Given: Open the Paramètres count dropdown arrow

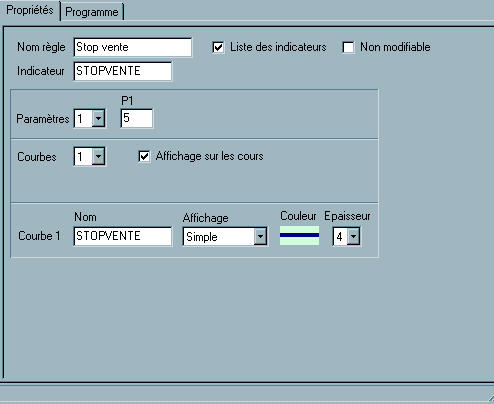Looking at the screenshot, I should click(x=98, y=118).
